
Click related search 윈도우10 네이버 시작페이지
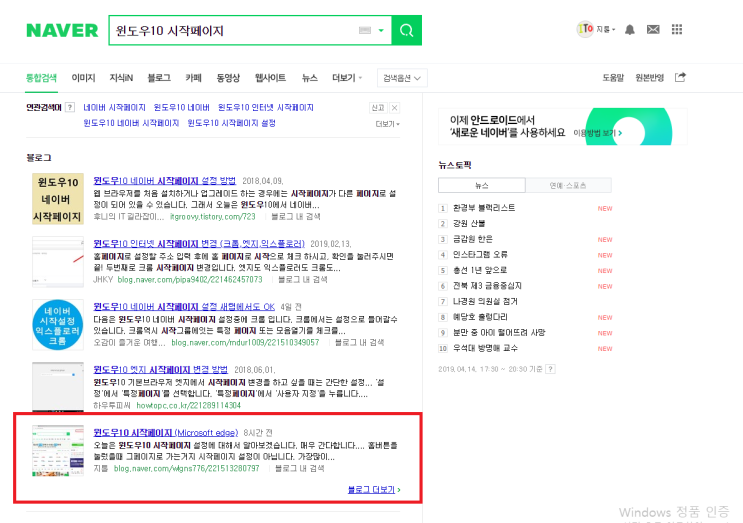click(x=131, y=123)
